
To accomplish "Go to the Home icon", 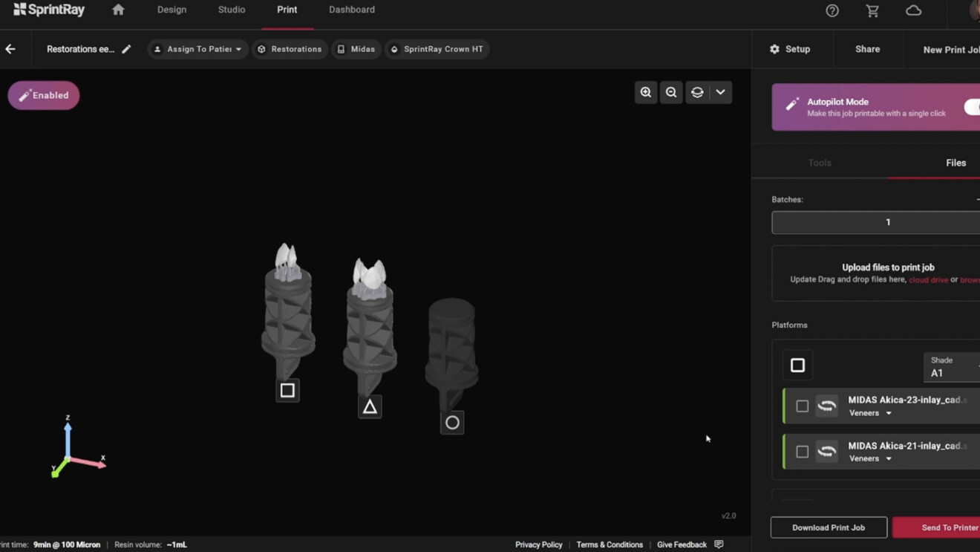I will [118, 10].
